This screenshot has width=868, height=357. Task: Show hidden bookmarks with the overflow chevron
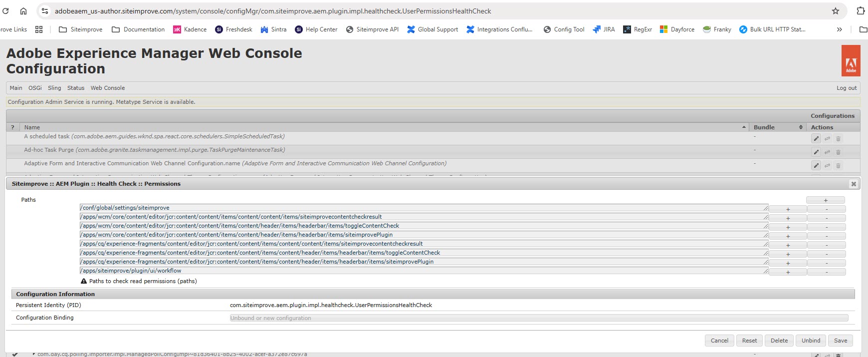point(840,29)
